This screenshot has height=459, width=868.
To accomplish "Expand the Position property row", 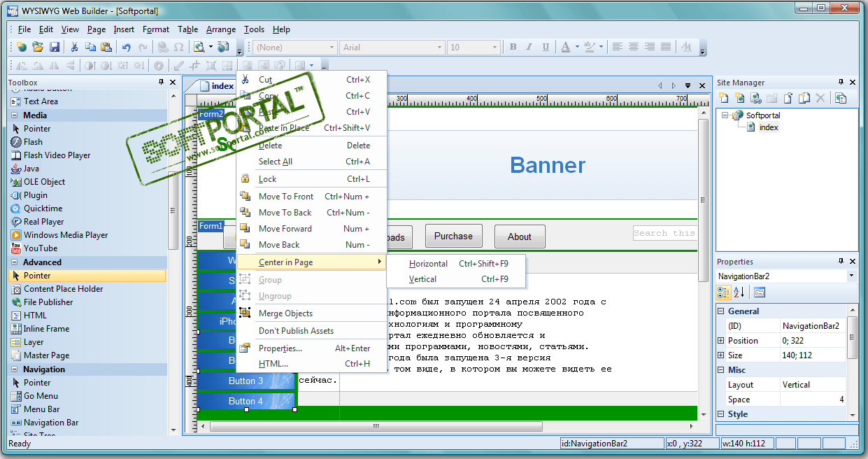I will [x=721, y=341].
